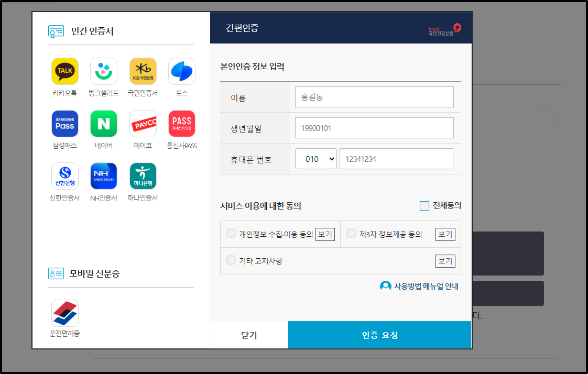This screenshot has width=588, height=374.
Task: Choose the NH인증서 icon
Action: pyautogui.click(x=104, y=176)
